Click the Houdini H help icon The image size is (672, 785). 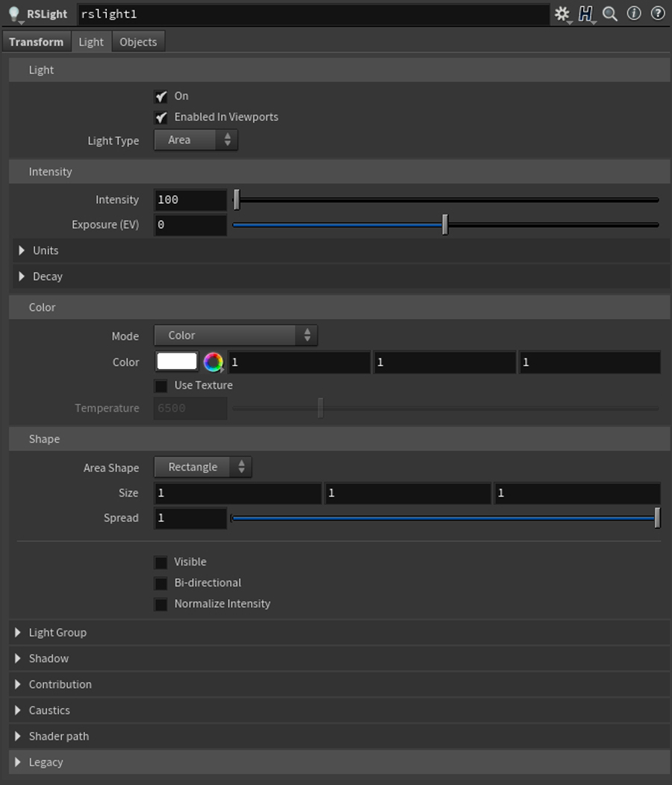[585, 14]
